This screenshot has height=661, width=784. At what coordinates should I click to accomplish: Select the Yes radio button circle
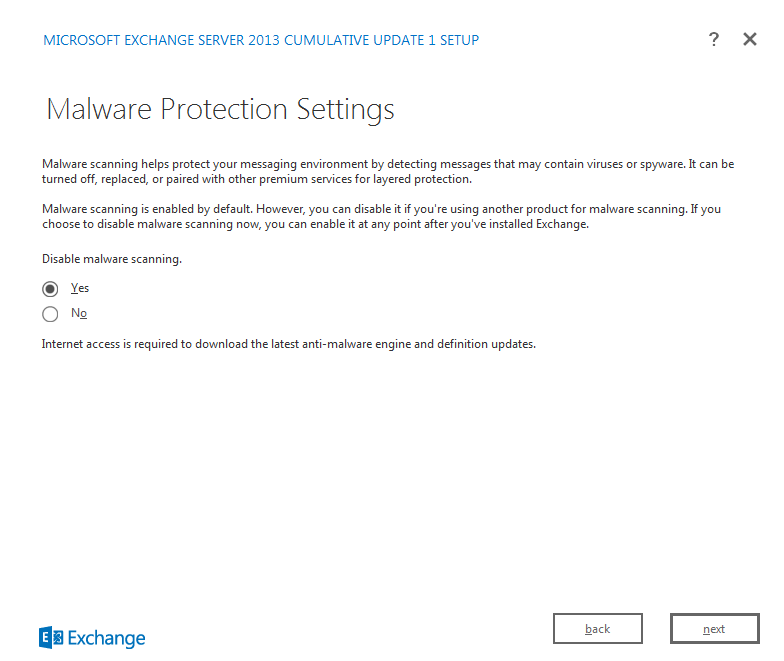click(50, 289)
